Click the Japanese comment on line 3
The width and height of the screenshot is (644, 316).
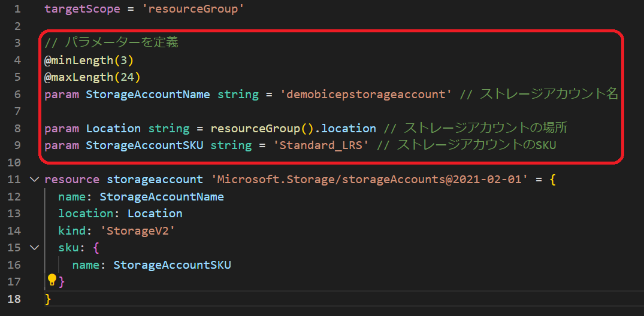click(x=111, y=43)
